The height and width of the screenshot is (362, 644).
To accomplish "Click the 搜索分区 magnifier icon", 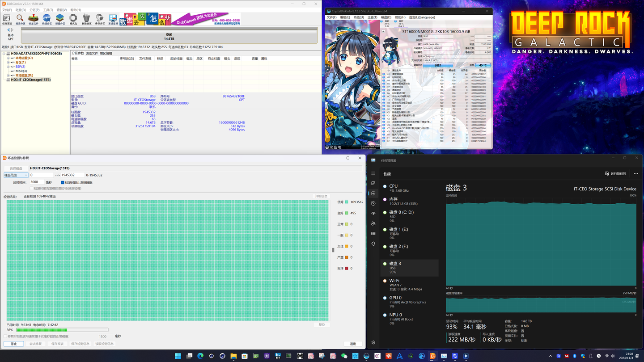I will click(x=20, y=19).
